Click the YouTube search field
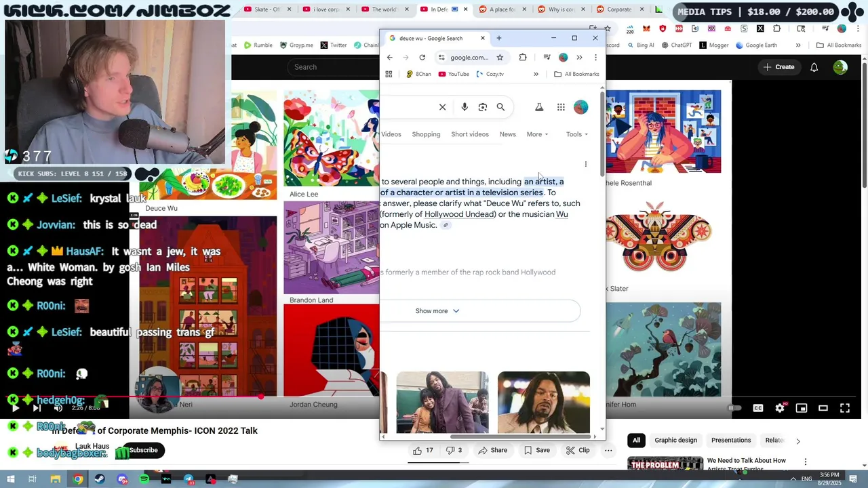 point(332,67)
